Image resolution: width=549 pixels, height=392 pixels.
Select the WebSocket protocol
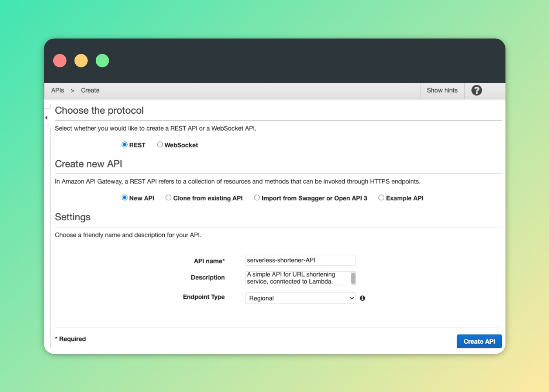(x=160, y=144)
